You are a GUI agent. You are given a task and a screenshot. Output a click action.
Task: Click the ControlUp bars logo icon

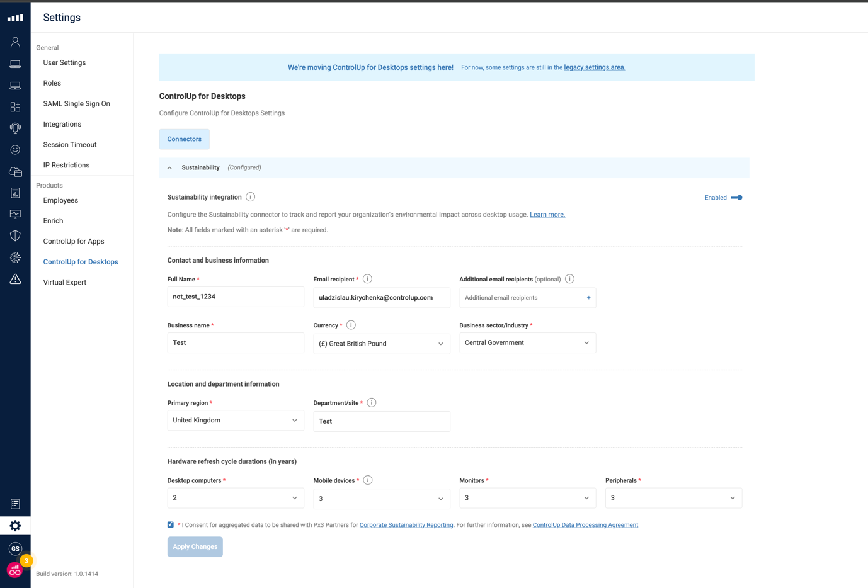pyautogui.click(x=15, y=18)
